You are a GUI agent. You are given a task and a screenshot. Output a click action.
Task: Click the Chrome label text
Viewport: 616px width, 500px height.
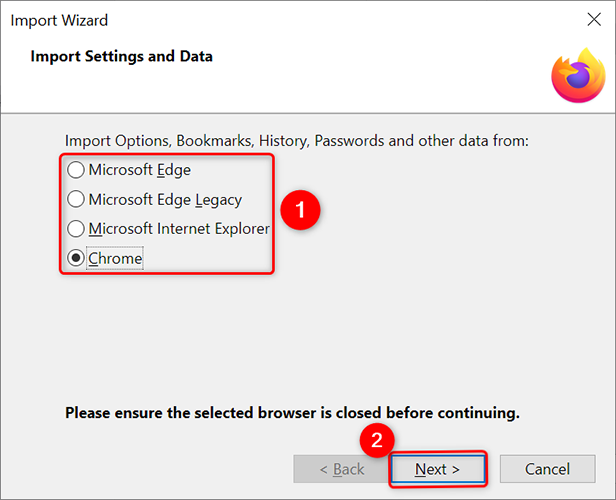click(x=115, y=259)
